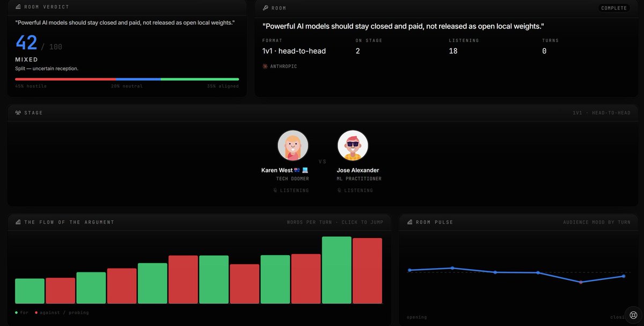The image size is (644, 326).
Task: Click the debate topic quote in Room Verdict panel
Action: pos(125,23)
